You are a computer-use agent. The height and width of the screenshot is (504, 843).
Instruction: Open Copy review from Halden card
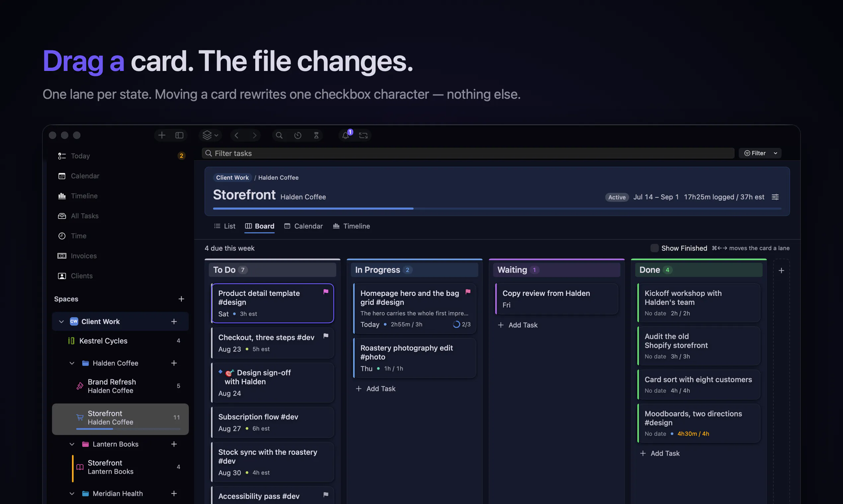557,299
